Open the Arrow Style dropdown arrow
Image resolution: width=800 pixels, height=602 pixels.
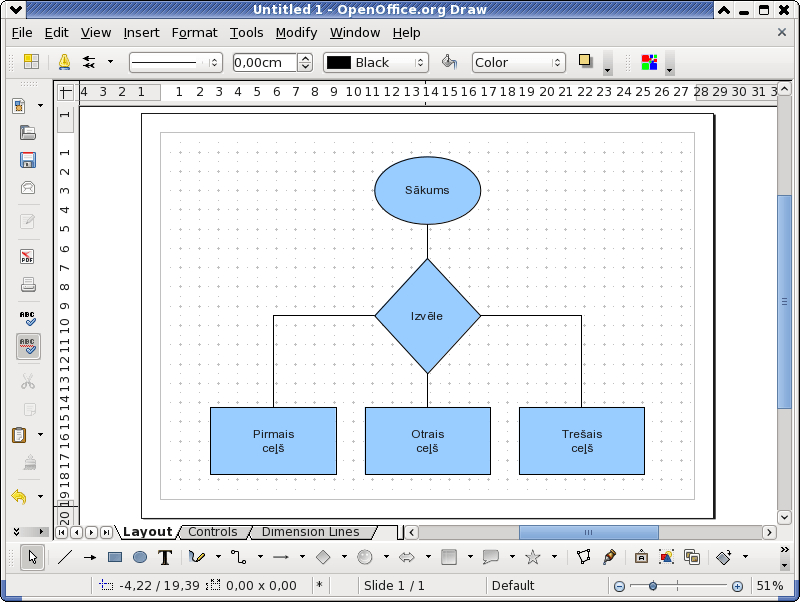click(110, 62)
